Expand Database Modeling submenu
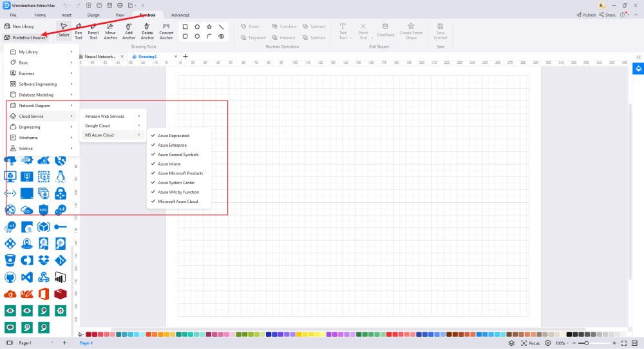The width and height of the screenshot is (644, 349). (x=41, y=95)
